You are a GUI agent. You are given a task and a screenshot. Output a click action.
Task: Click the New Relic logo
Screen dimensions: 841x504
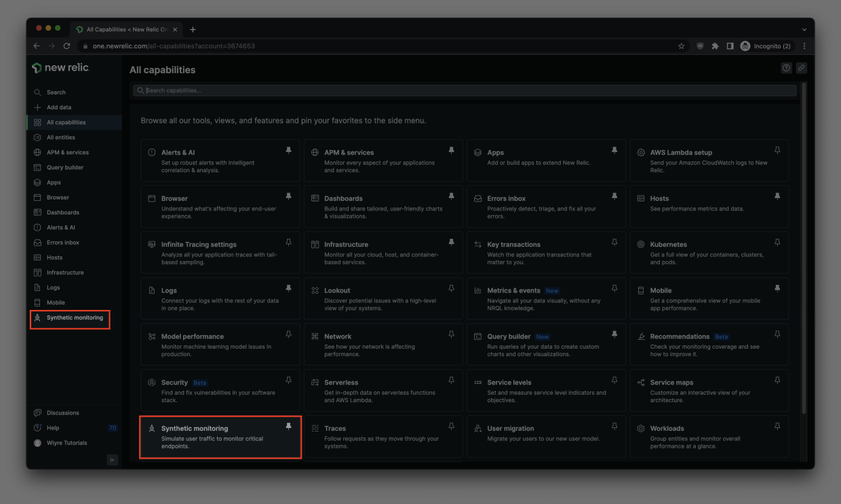coord(60,68)
